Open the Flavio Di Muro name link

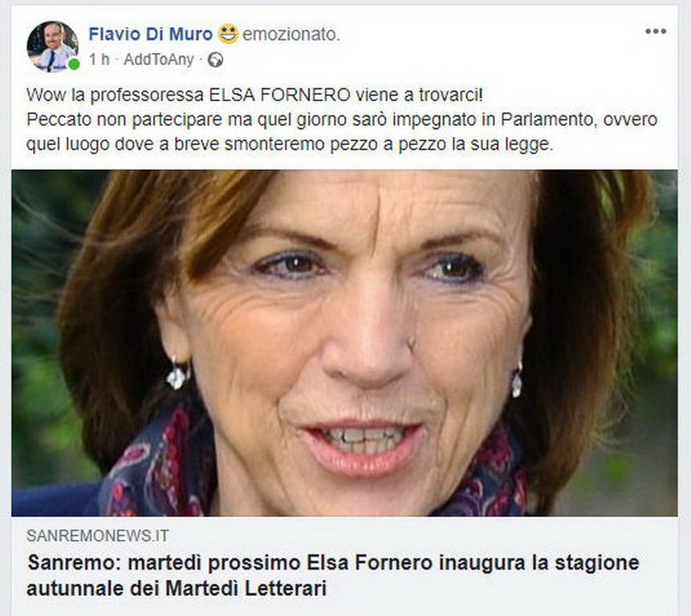coord(151,34)
